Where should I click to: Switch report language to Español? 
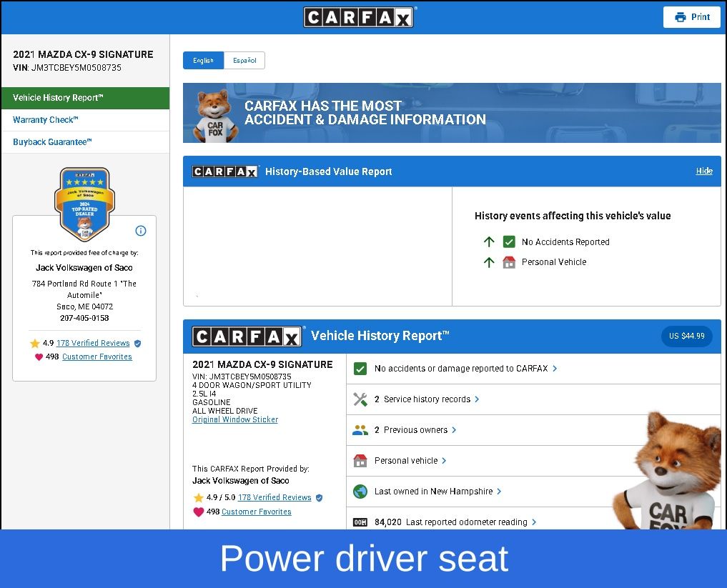pyautogui.click(x=244, y=61)
